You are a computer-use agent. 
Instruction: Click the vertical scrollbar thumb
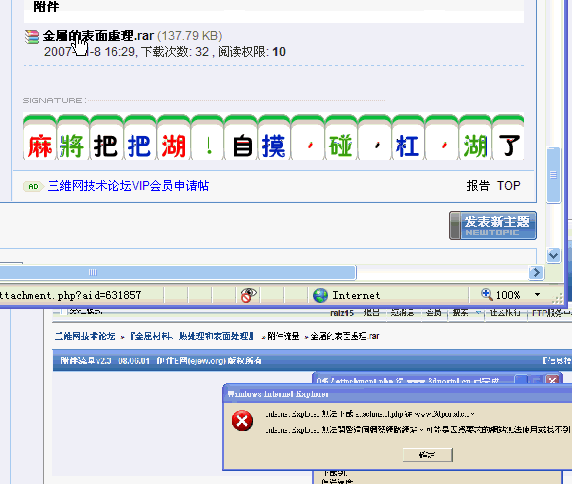(553, 175)
